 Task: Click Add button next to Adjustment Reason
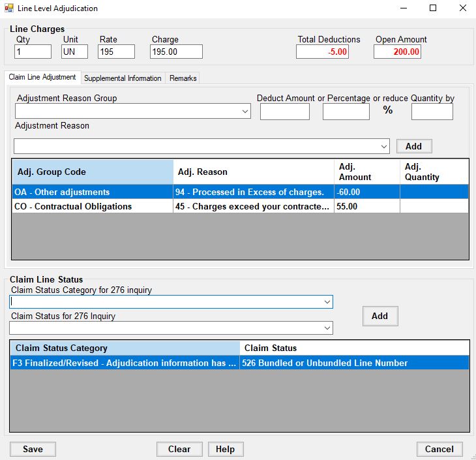(x=414, y=146)
